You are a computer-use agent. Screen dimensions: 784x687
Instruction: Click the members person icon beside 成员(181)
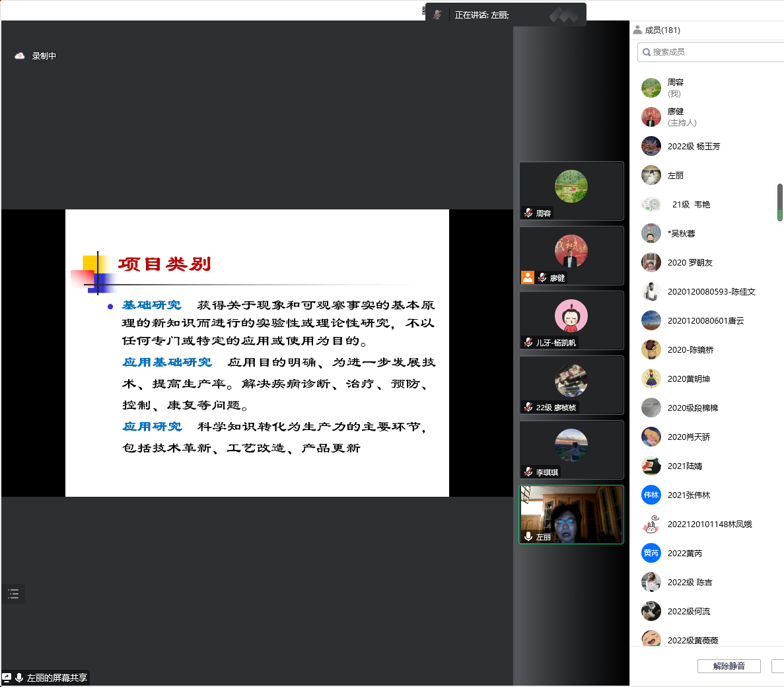(x=637, y=30)
